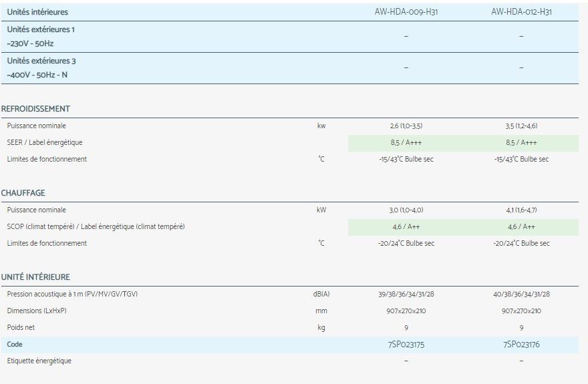Image resolution: width=588 pixels, height=384 pixels.
Task: Click the Unités intérieures row label
Action: pyautogui.click(x=37, y=12)
